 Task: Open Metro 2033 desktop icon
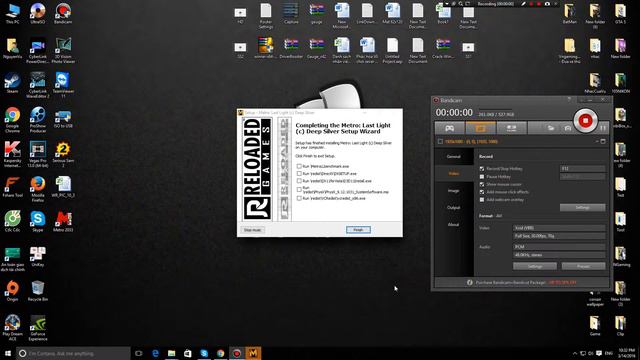point(63,222)
